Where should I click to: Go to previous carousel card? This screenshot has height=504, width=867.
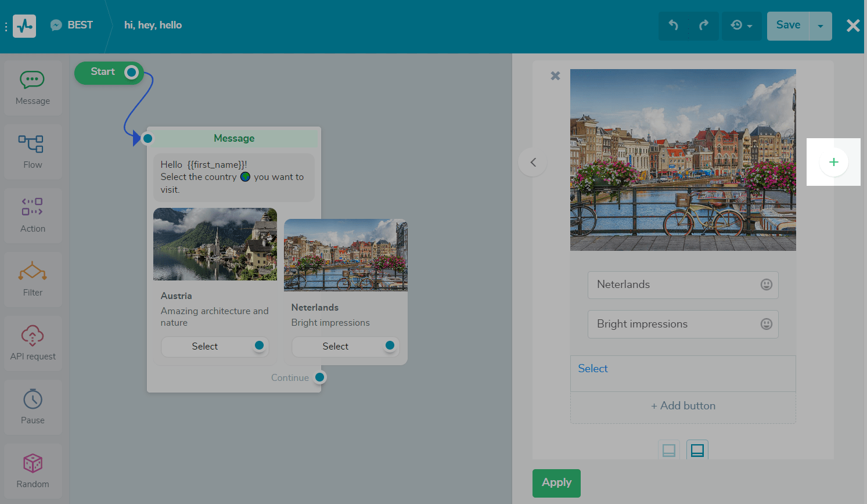(x=533, y=162)
